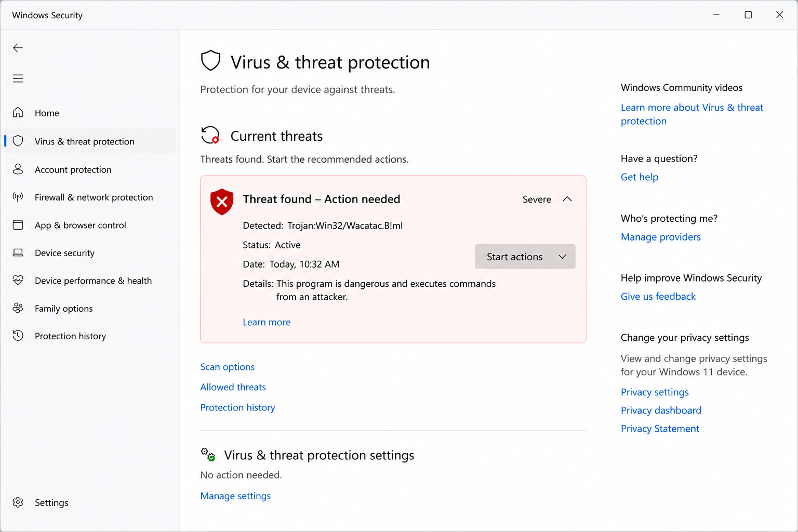798x532 pixels.
Task: Select Account protection in sidebar
Action: [90, 169]
